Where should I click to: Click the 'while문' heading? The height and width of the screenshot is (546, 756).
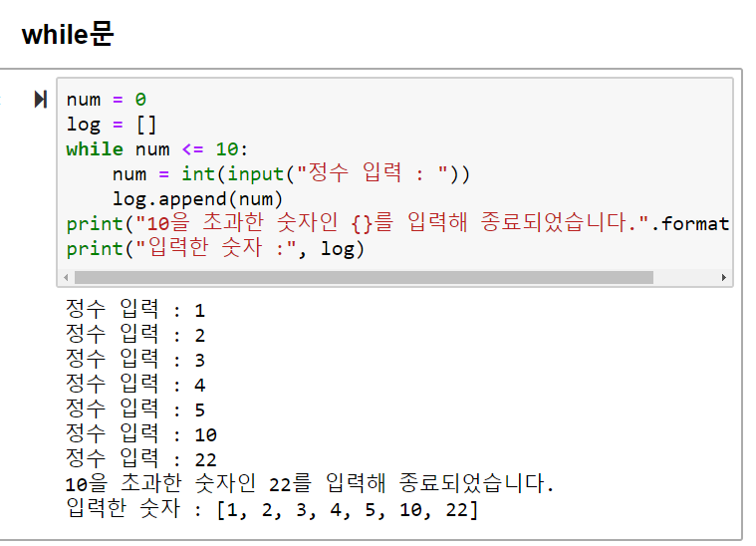[x=68, y=34]
